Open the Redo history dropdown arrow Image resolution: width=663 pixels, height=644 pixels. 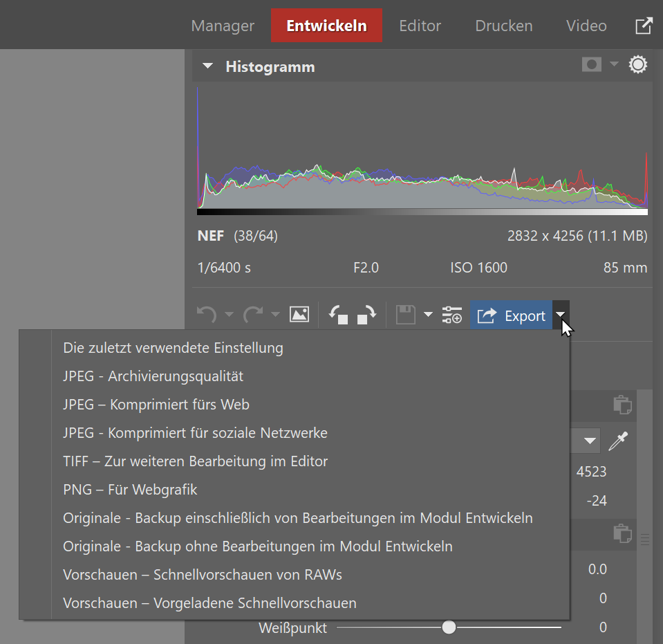point(275,314)
